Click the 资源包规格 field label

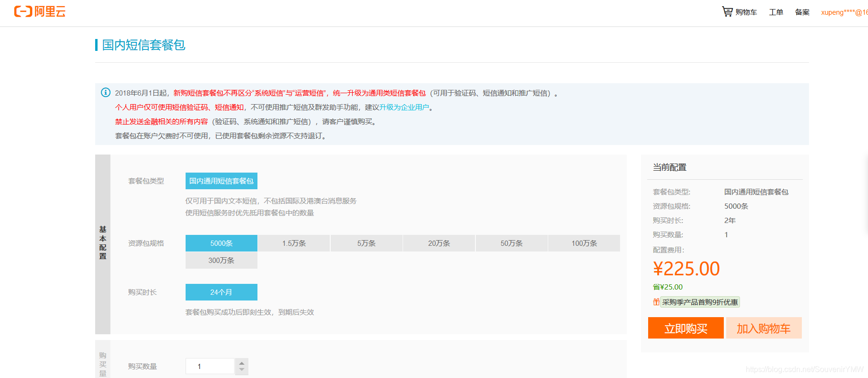[146, 243]
